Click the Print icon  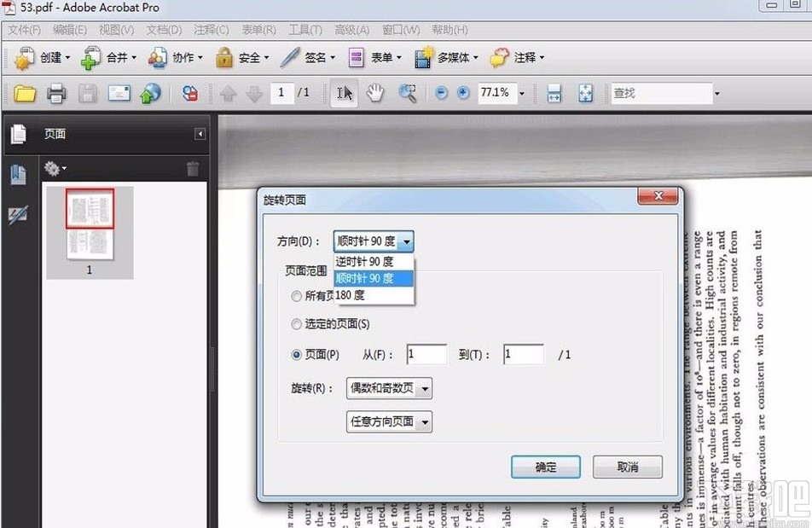click(x=56, y=93)
